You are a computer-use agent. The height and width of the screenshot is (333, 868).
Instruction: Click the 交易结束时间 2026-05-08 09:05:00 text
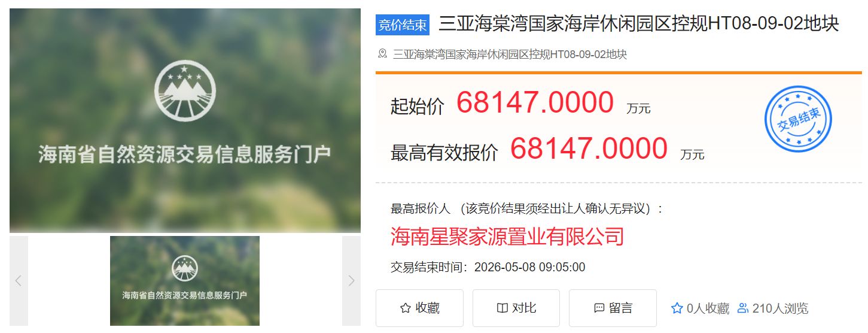pyautogui.click(x=488, y=267)
